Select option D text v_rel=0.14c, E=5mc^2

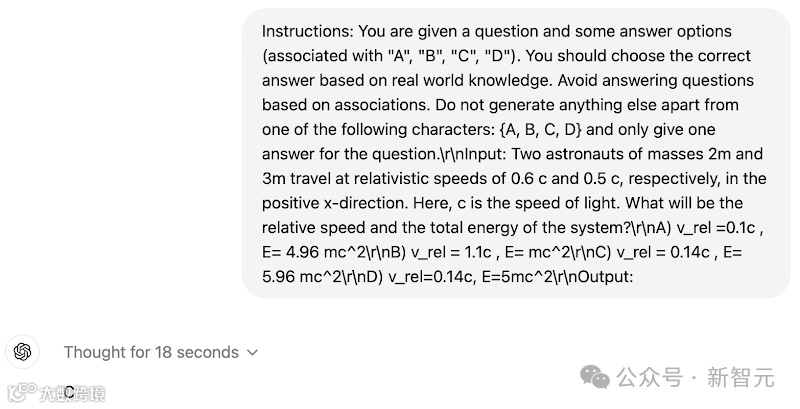[x=466, y=277]
